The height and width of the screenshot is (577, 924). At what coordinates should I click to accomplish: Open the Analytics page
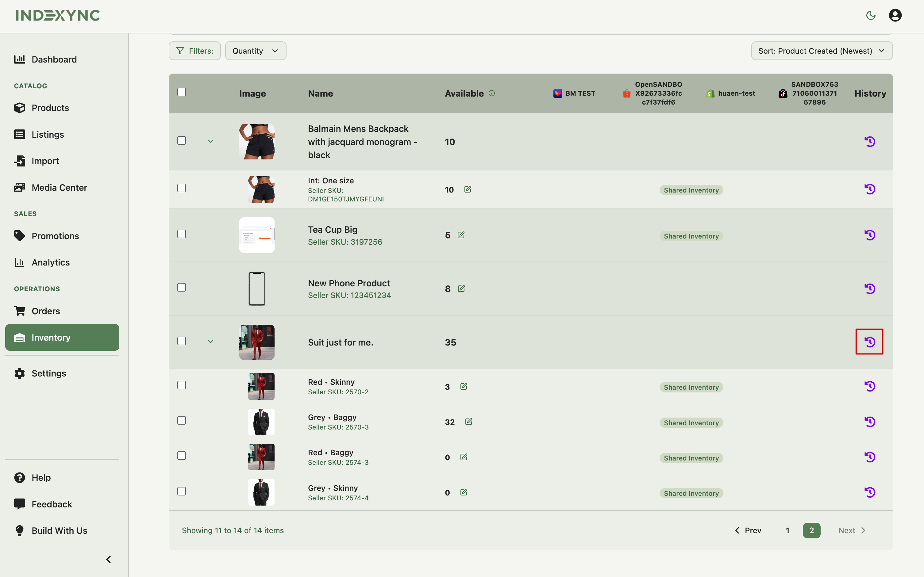click(62, 262)
